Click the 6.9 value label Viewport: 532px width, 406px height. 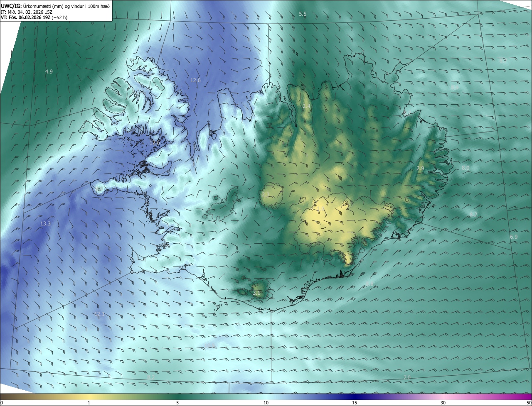[514, 237]
